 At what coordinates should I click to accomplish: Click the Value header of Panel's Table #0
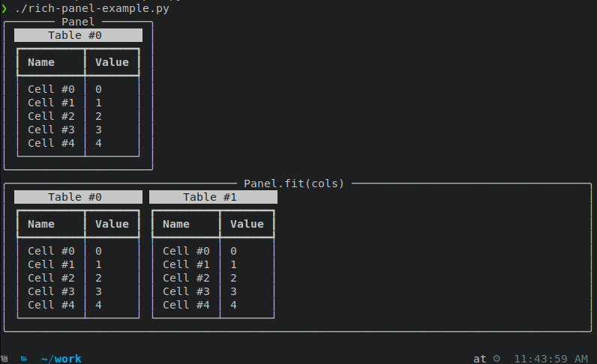[x=112, y=62]
